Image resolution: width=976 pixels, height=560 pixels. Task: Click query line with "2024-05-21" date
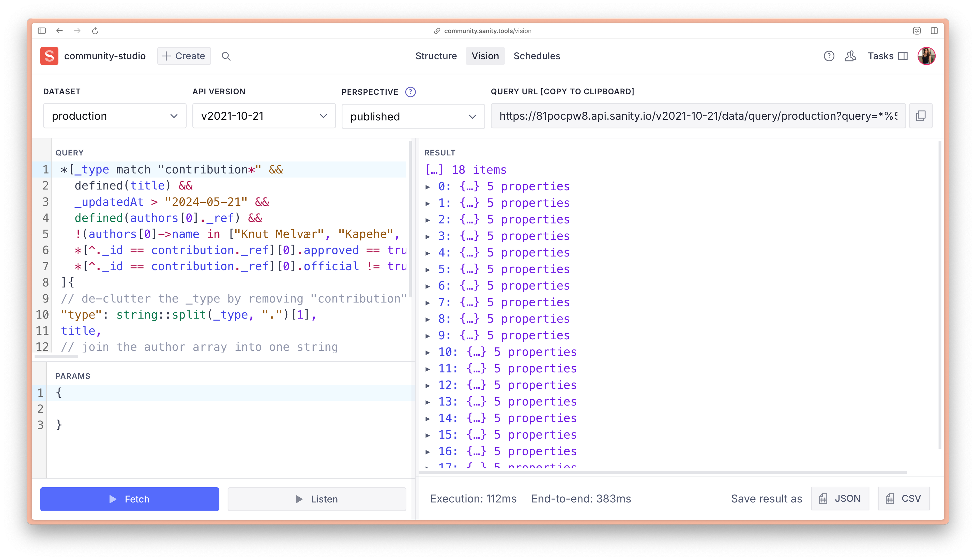pyautogui.click(x=172, y=202)
